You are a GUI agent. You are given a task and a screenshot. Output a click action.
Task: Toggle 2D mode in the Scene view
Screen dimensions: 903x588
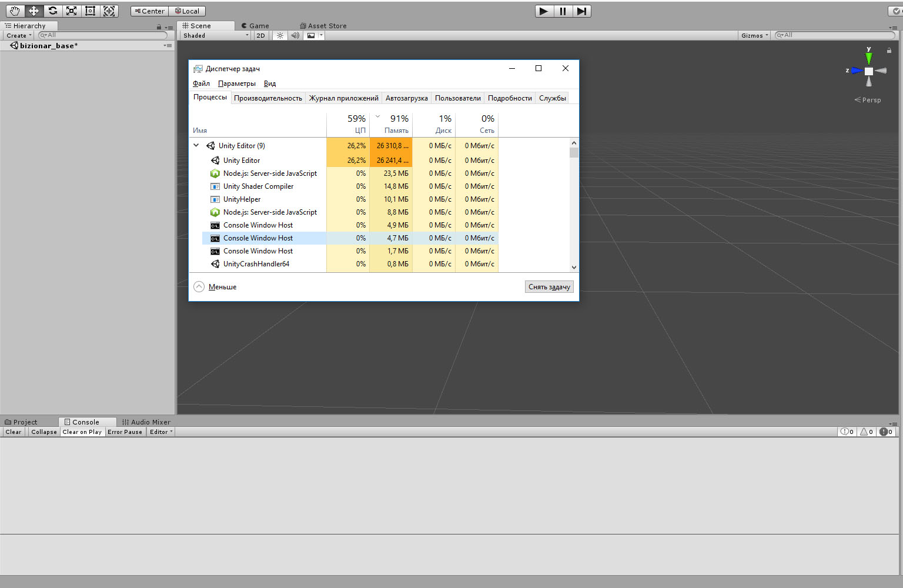pos(260,35)
